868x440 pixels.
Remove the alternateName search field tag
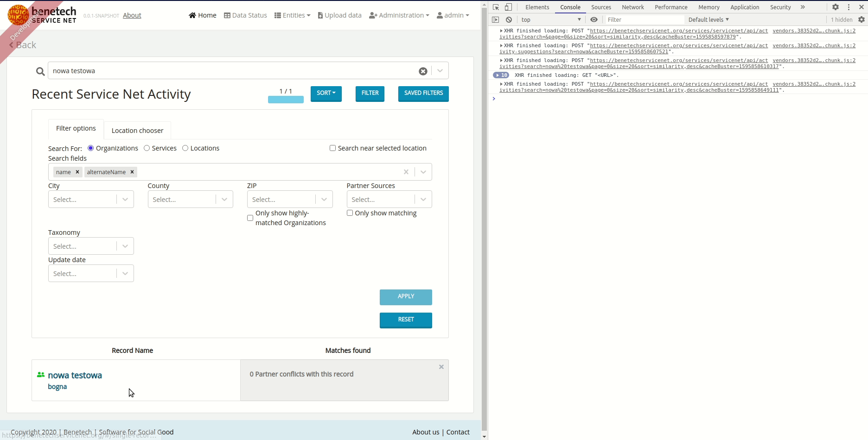[x=132, y=172]
